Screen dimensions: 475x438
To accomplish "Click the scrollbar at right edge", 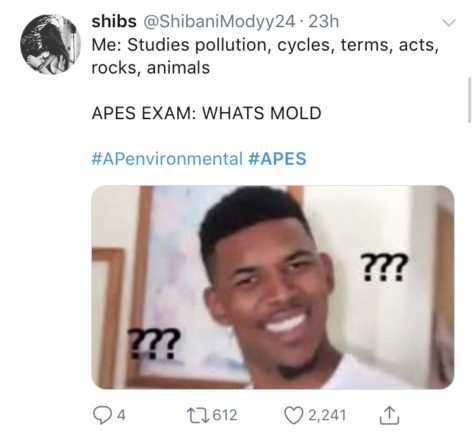I will (469, 100).
